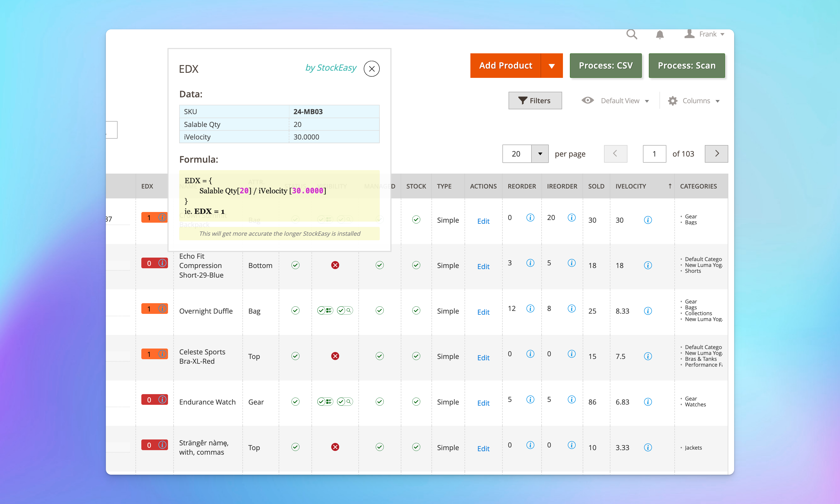840x504 pixels.
Task: Show ivelocity info for Overnight Duffle
Action: pyautogui.click(x=648, y=311)
